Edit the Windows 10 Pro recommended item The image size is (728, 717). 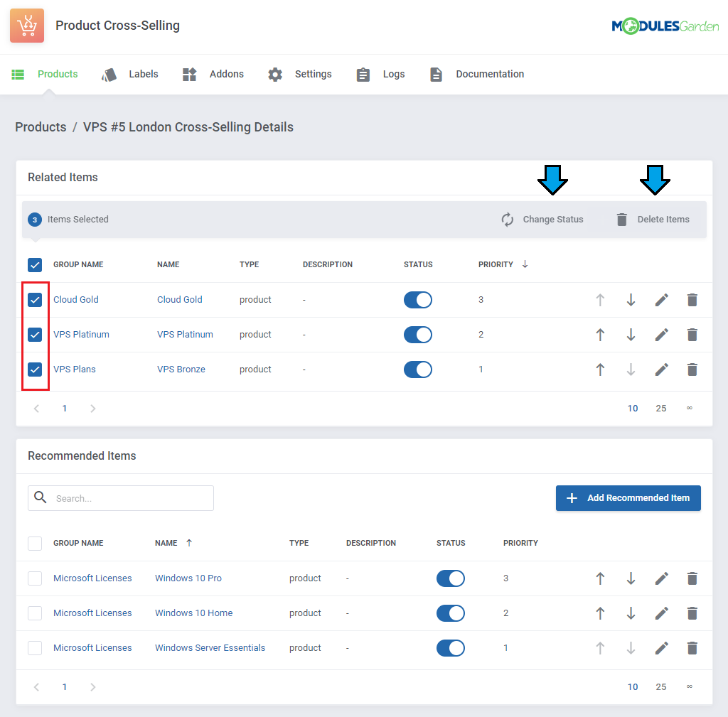click(x=662, y=578)
